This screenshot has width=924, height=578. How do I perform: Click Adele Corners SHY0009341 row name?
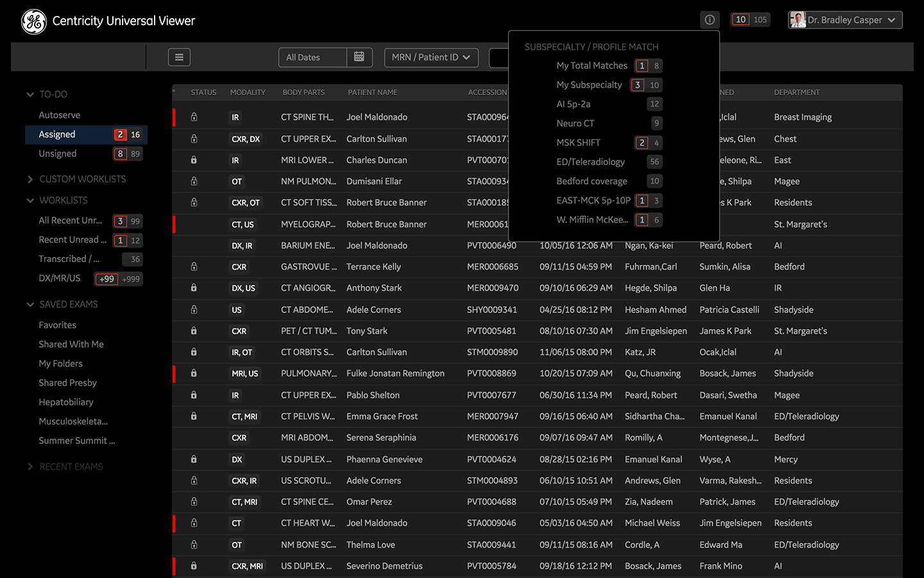[x=373, y=310]
